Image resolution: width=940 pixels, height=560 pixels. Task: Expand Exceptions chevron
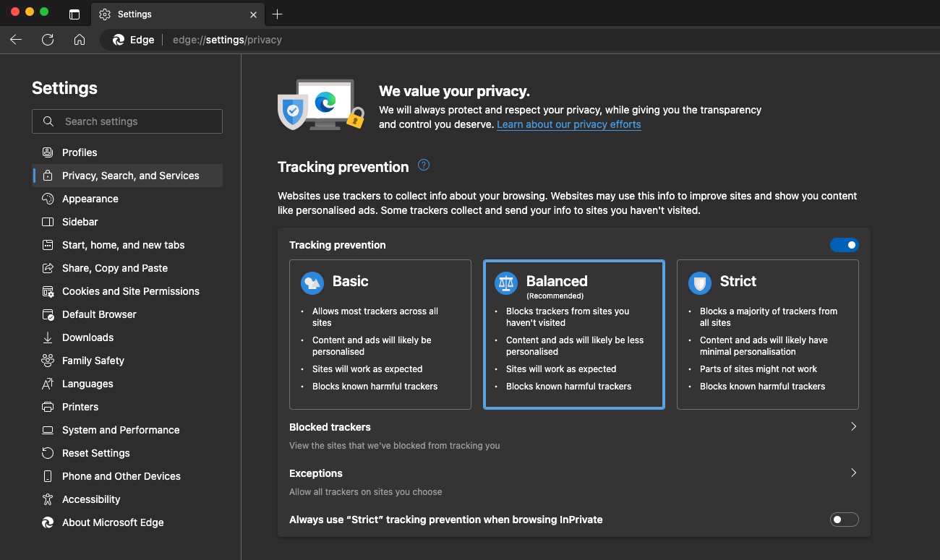pyautogui.click(x=853, y=473)
